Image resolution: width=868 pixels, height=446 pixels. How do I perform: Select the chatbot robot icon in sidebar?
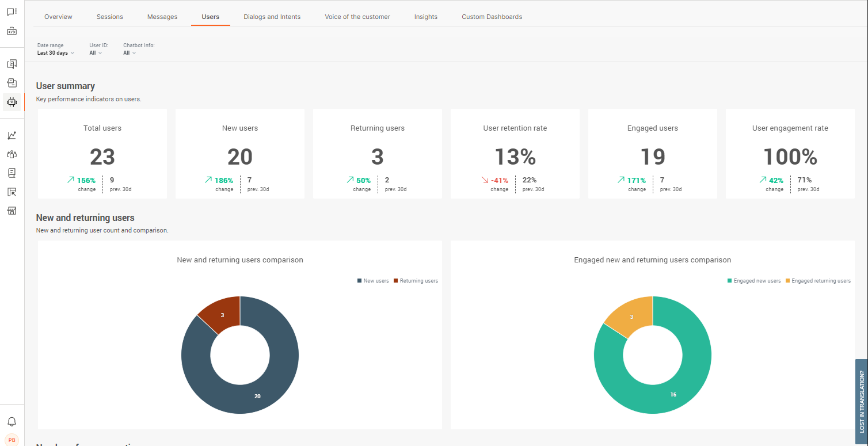pyautogui.click(x=12, y=102)
